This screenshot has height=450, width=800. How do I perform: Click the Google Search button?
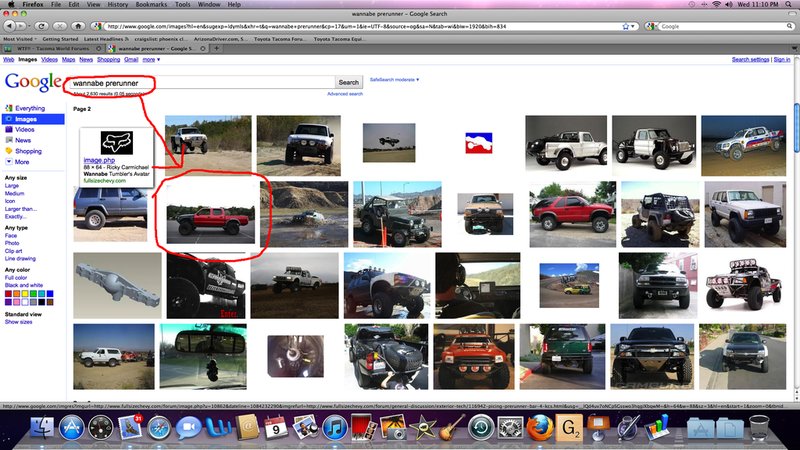point(348,82)
